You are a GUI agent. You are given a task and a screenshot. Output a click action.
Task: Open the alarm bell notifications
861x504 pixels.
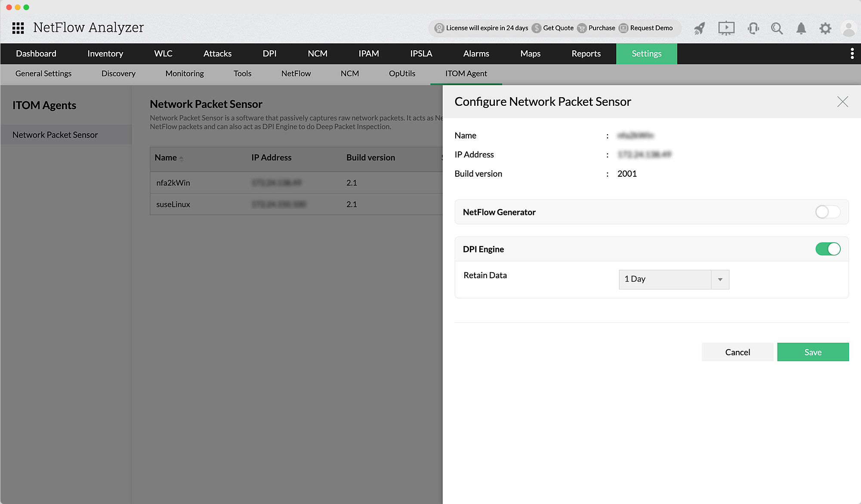pyautogui.click(x=801, y=28)
